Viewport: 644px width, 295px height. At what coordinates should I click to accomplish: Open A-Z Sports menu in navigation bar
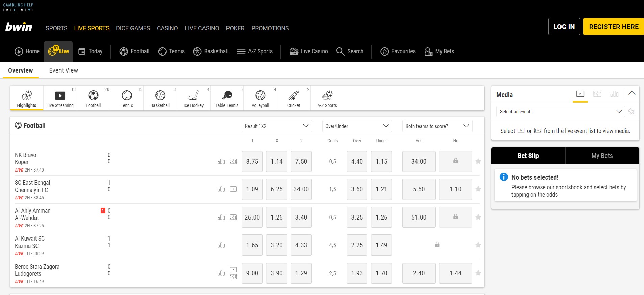255,51
